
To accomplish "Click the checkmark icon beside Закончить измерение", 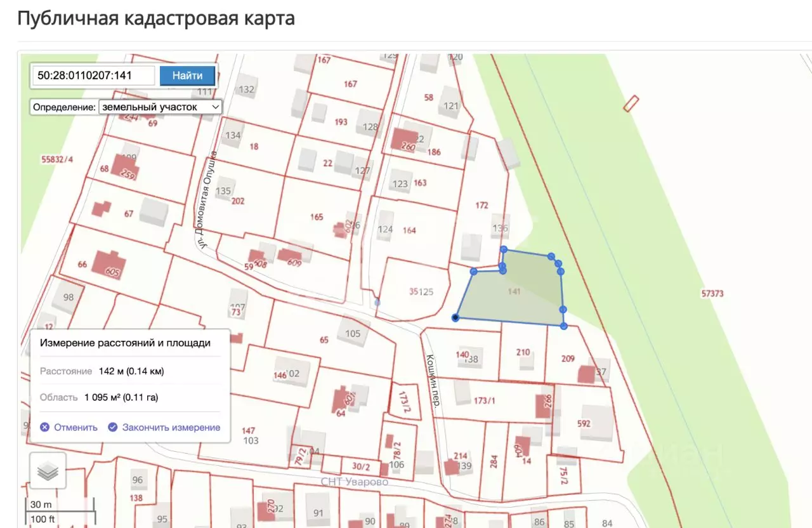I will click(112, 427).
